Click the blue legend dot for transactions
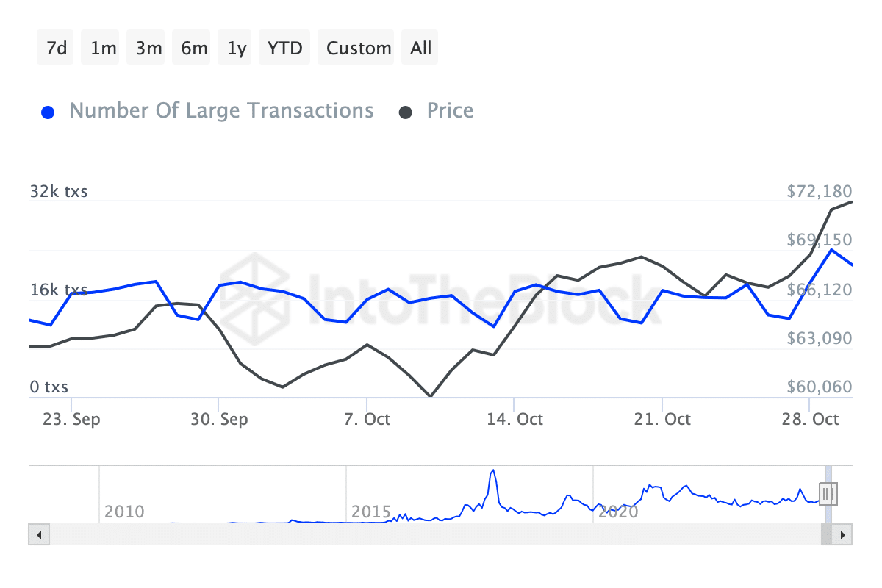 48,112
